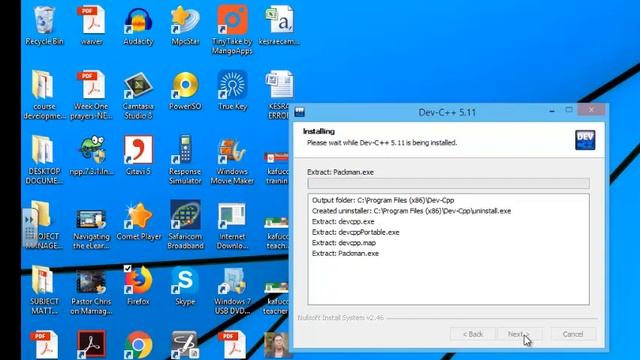The width and height of the screenshot is (640, 360).
Task: Click Dev-C++ installer title bar icon
Action: click(x=300, y=112)
